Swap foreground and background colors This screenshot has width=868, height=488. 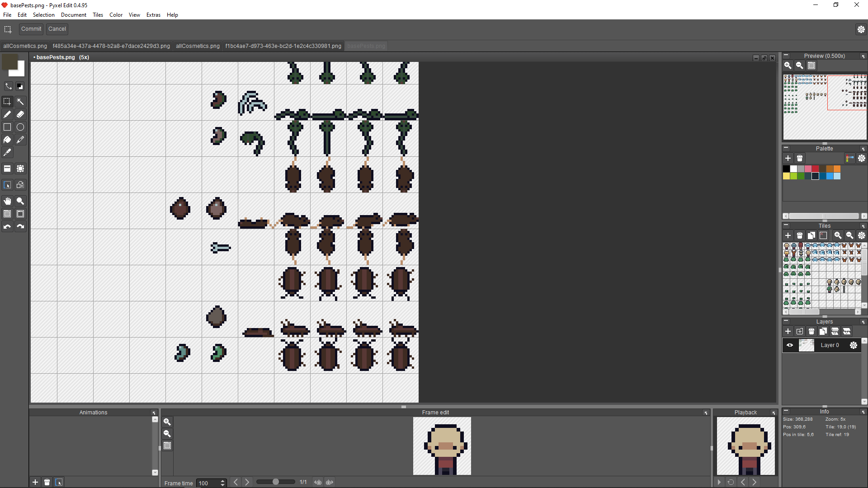coord(8,86)
